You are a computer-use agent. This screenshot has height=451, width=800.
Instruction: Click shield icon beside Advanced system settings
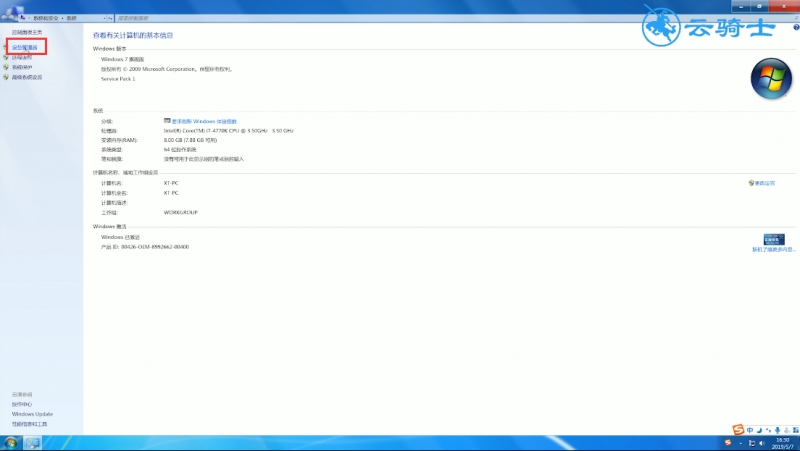(x=6, y=77)
